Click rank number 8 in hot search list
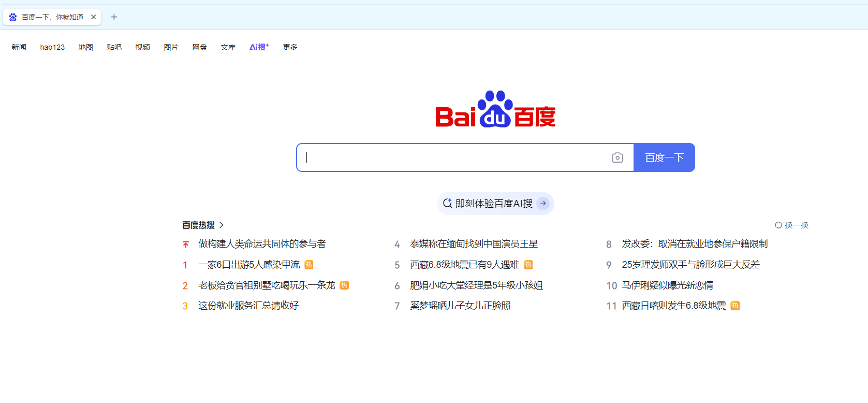Viewport: 868px width, 403px height. point(609,244)
